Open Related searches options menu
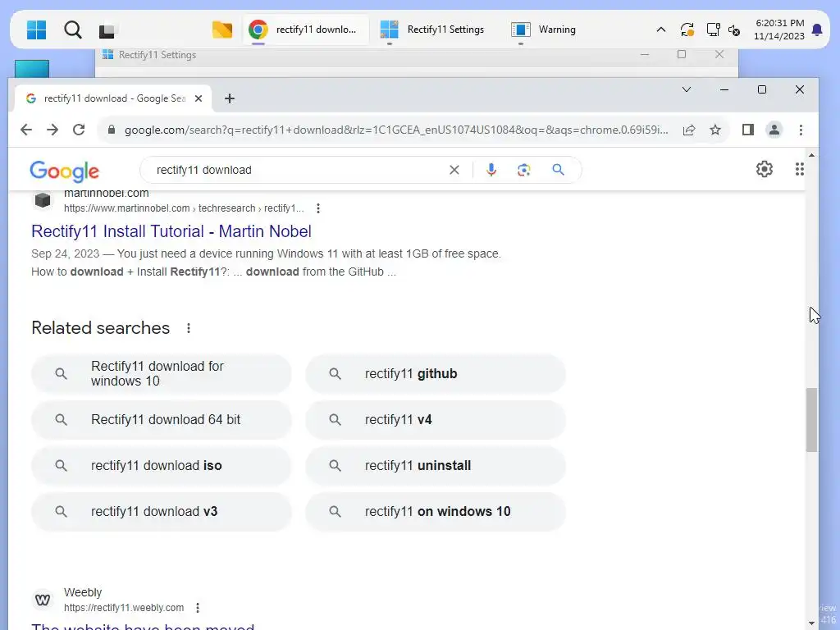 point(189,328)
